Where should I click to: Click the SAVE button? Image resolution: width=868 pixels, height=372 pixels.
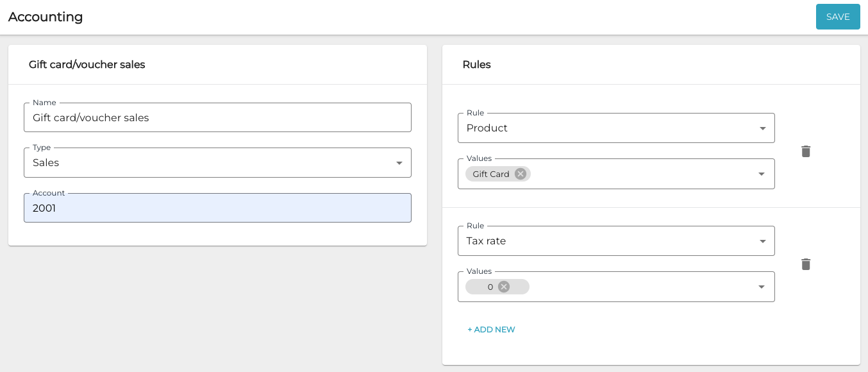(838, 17)
